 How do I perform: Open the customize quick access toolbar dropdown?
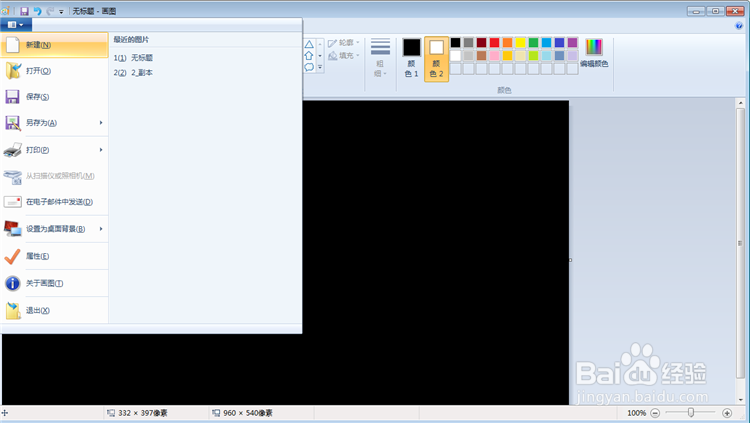tap(61, 11)
